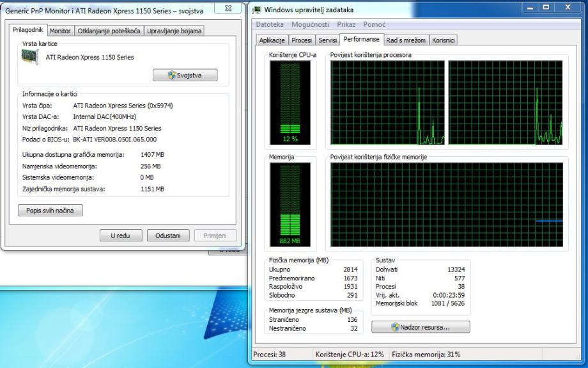Click the Popis svih načina button

[50, 211]
